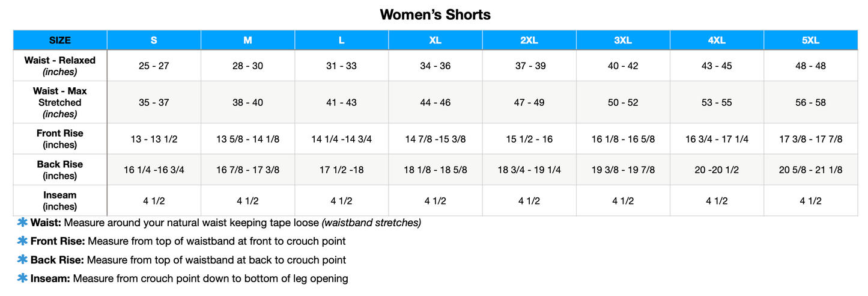This screenshot has width=868, height=296.
Task: Click the blue asterisk beside Waist note
Action: (x=23, y=223)
